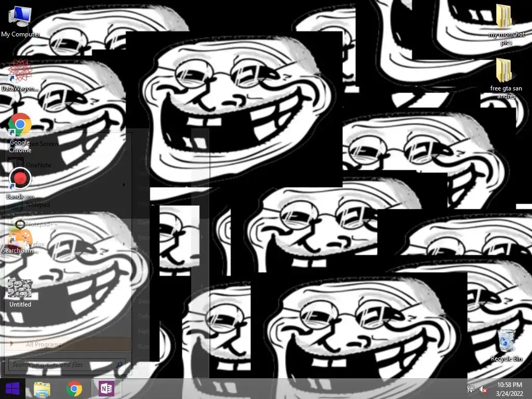The height and width of the screenshot is (399, 532).
Task: Click the 'Search programs and files' box
Action: 67,365
